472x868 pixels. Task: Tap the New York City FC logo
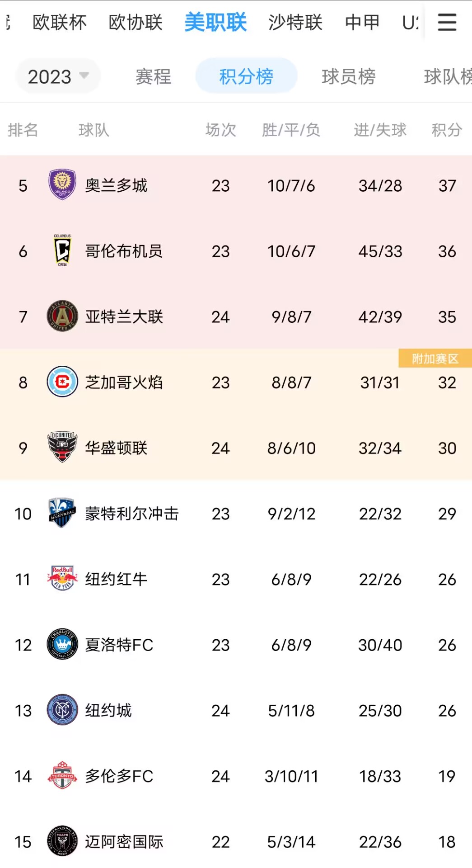pyautogui.click(x=62, y=710)
